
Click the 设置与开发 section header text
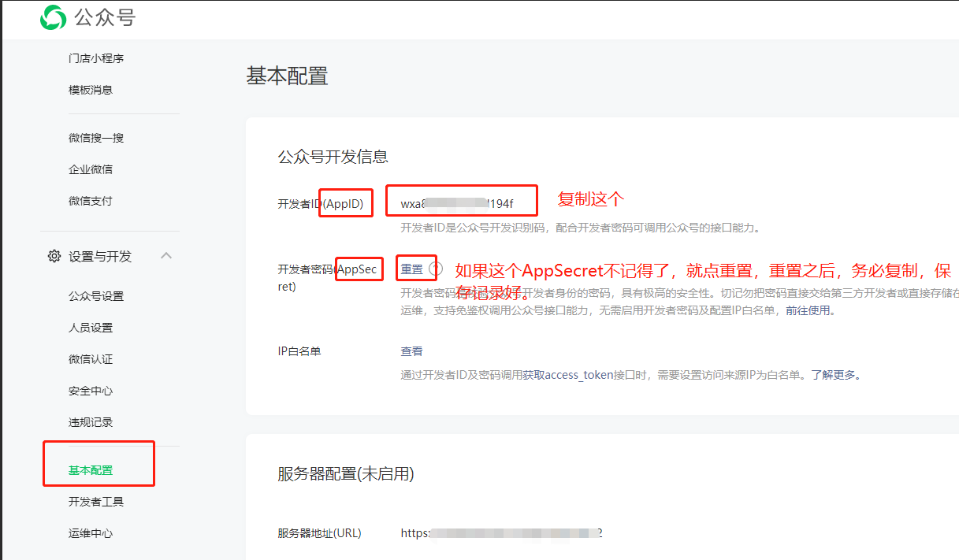[100, 256]
